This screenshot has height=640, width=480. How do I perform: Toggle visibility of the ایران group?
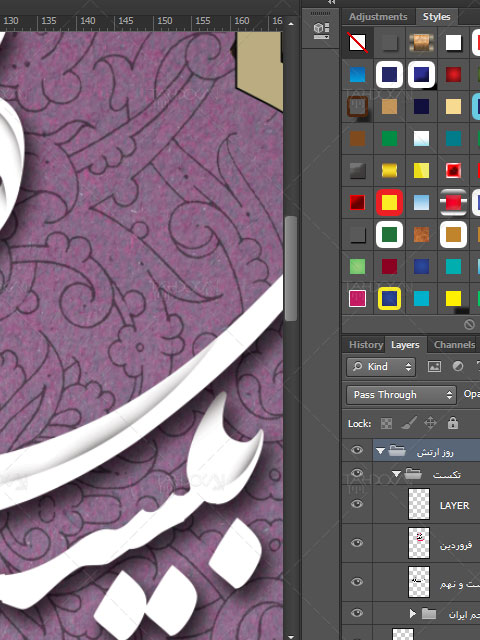[357, 613]
